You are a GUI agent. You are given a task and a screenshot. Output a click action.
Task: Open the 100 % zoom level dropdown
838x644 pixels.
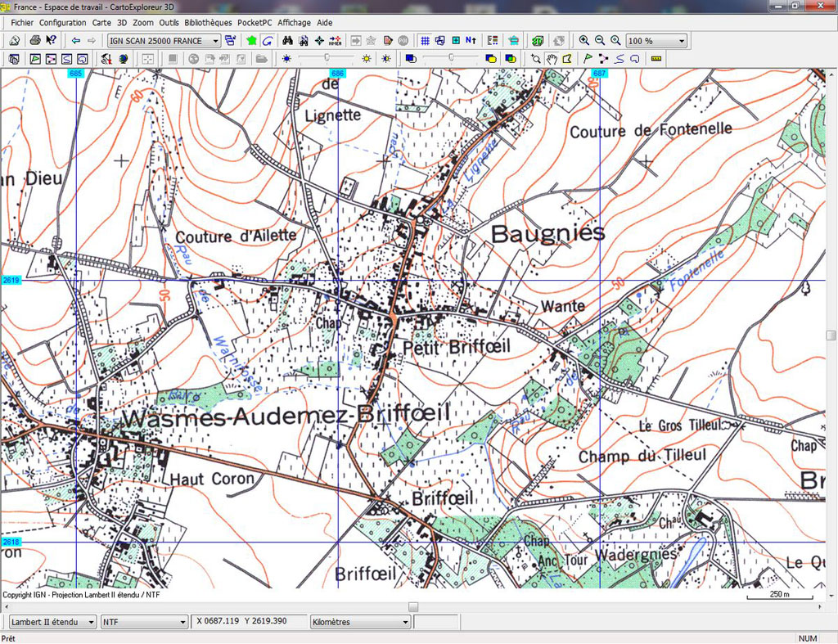click(656, 41)
